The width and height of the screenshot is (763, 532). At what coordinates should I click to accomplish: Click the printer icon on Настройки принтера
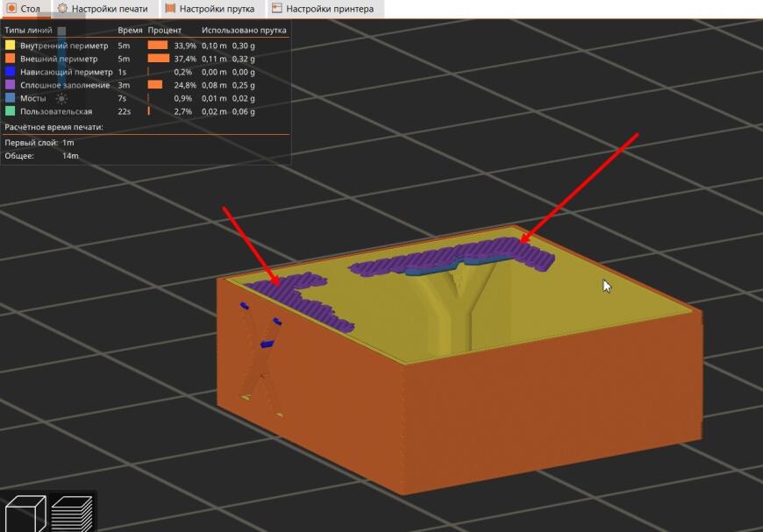[277, 9]
